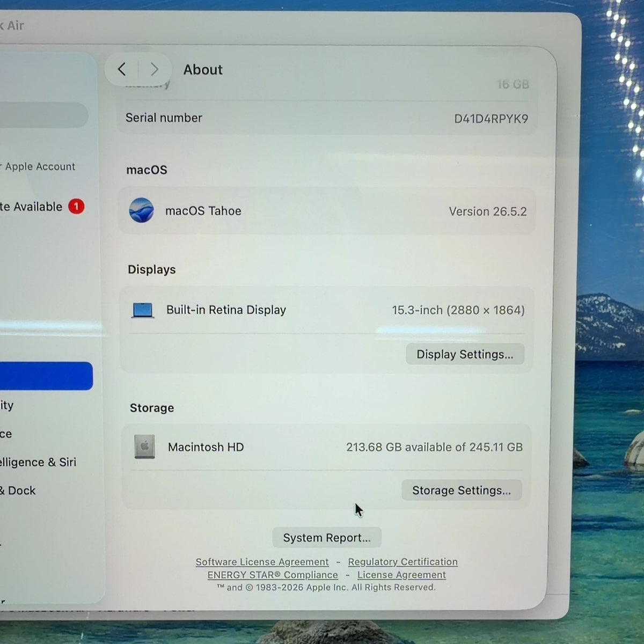Image resolution: width=644 pixels, height=644 pixels.
Task: Click the red update notification badge
Action: click(x=76, y=207)
